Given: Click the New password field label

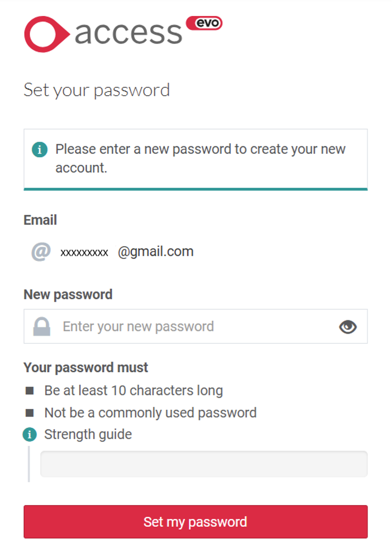Looking at the screenshot, I should 68,294.
